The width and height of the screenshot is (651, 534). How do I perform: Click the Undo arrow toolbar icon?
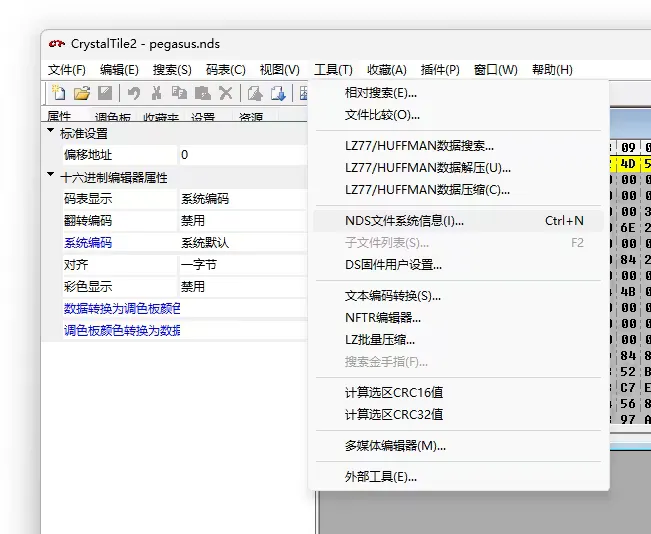pyautogui.click(x=133, y=93)
